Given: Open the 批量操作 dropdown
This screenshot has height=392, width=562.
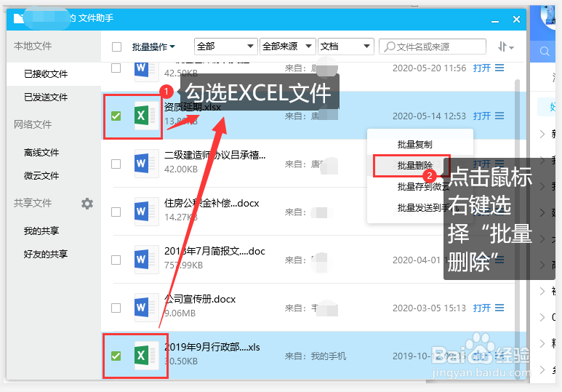Looking at the screenshot, I should tap(153, 47).
